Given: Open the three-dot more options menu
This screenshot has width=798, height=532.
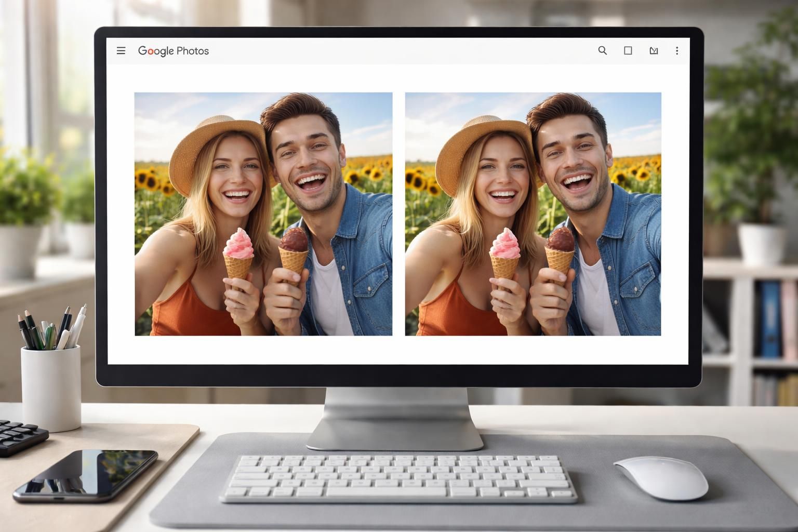Looking at the screenshot, I should coord(676,51).
